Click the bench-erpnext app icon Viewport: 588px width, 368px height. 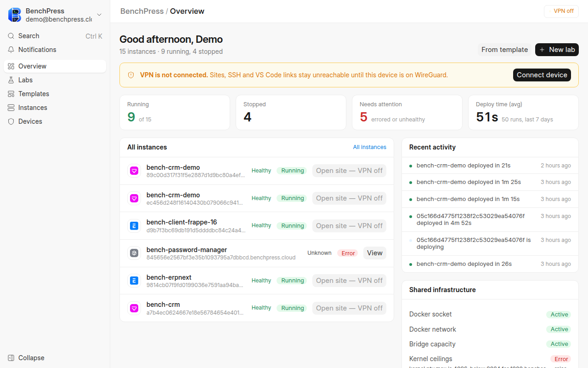tap(134, 281)
